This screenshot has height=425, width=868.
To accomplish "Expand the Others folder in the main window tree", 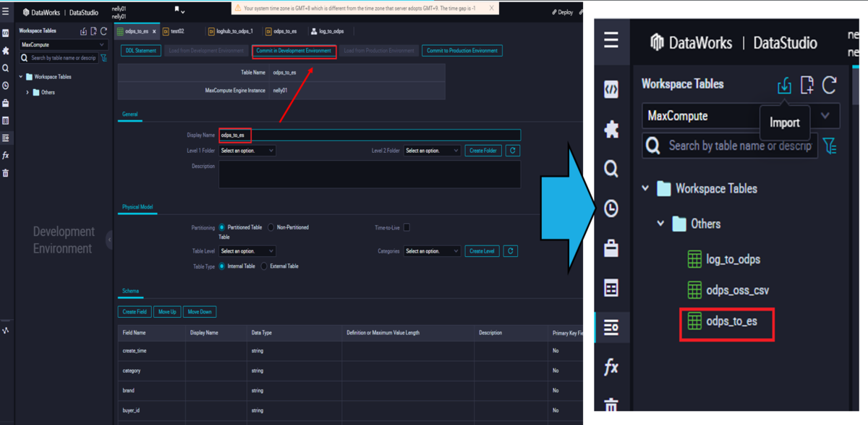I will point(27,92).
